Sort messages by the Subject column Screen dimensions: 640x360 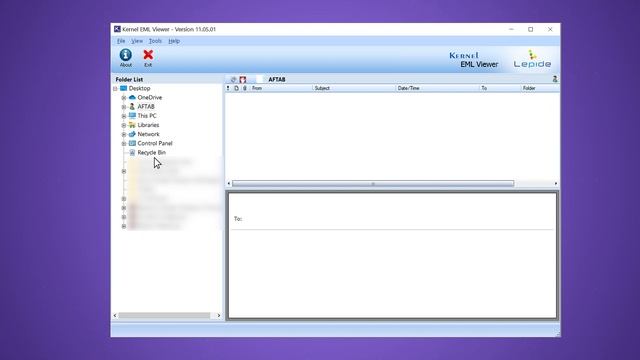353,88
